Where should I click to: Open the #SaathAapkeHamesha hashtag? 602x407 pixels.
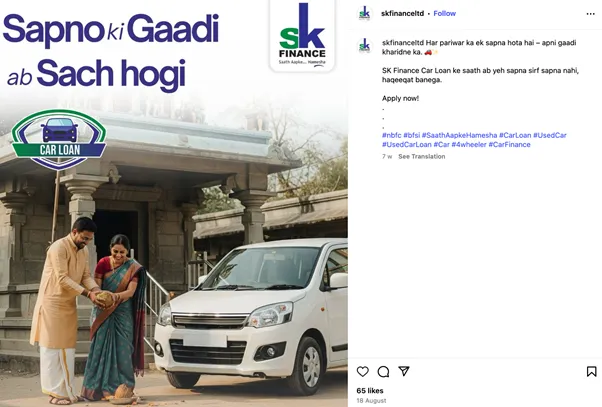[x=459, y=135]
